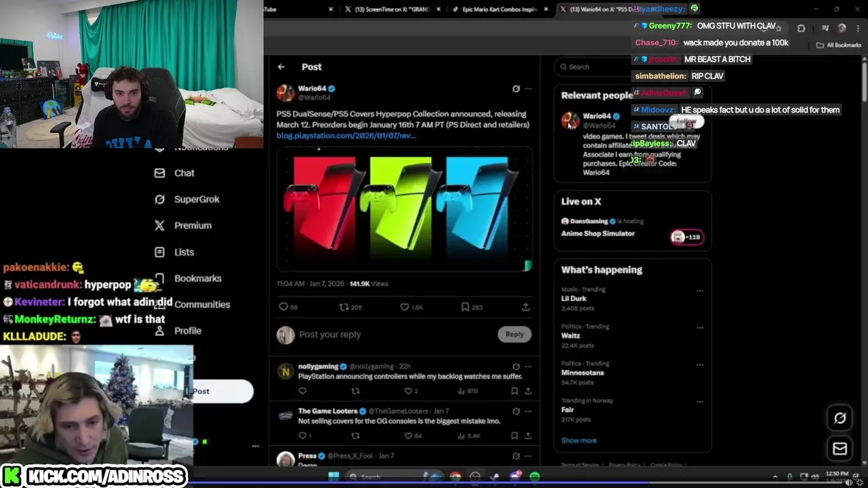This screenshot has width=868, height=488.
Task: Click the Post your reply field
Action: [x=393, y=335]
